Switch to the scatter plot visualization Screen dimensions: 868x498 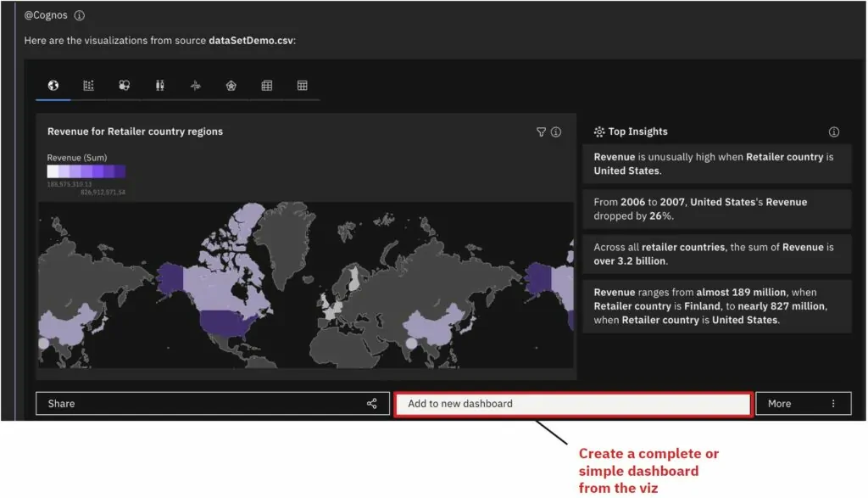[x=88, y=86]
